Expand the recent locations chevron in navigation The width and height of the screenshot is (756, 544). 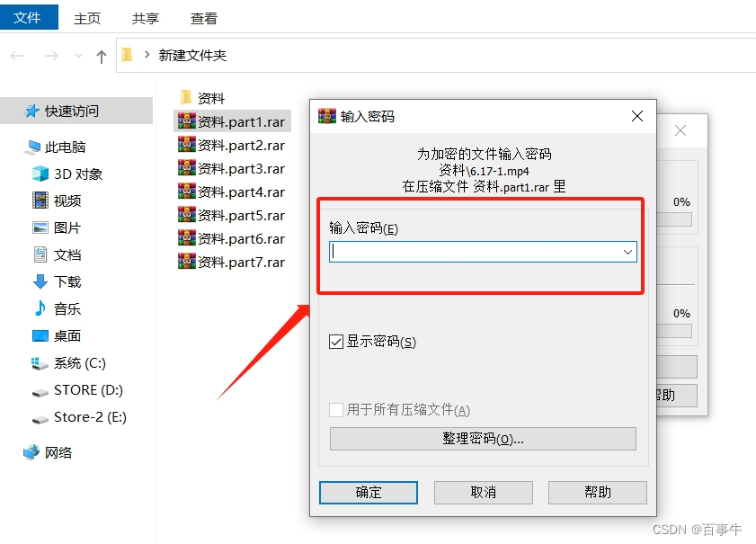point(78,56)
